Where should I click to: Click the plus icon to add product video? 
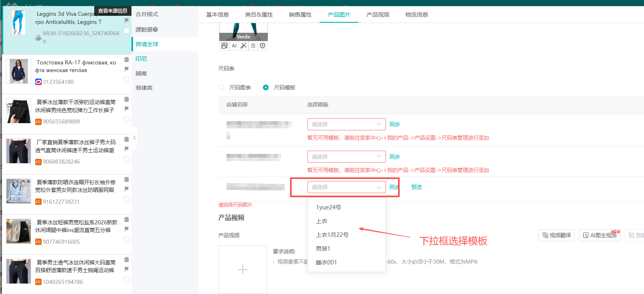(243, 270)
